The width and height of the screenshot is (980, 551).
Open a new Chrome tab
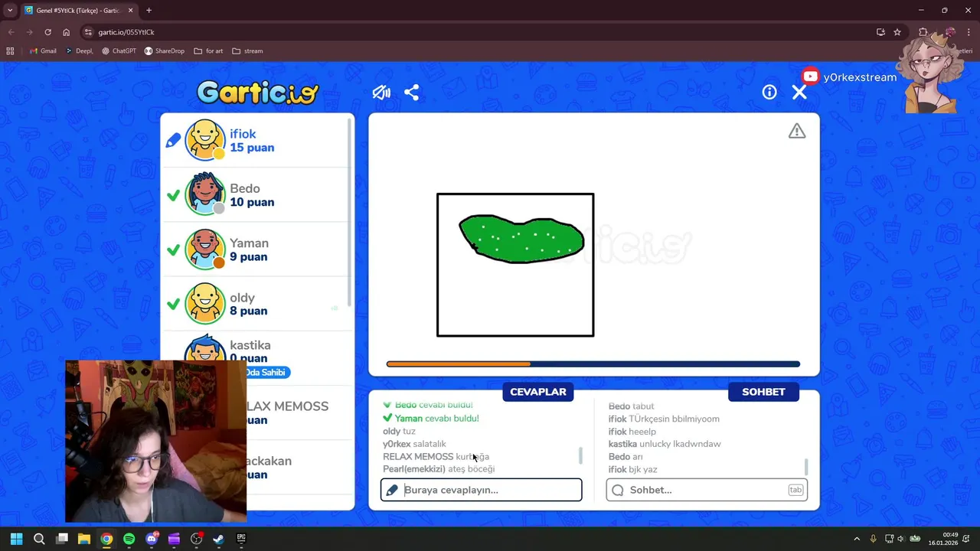point(149,11)
